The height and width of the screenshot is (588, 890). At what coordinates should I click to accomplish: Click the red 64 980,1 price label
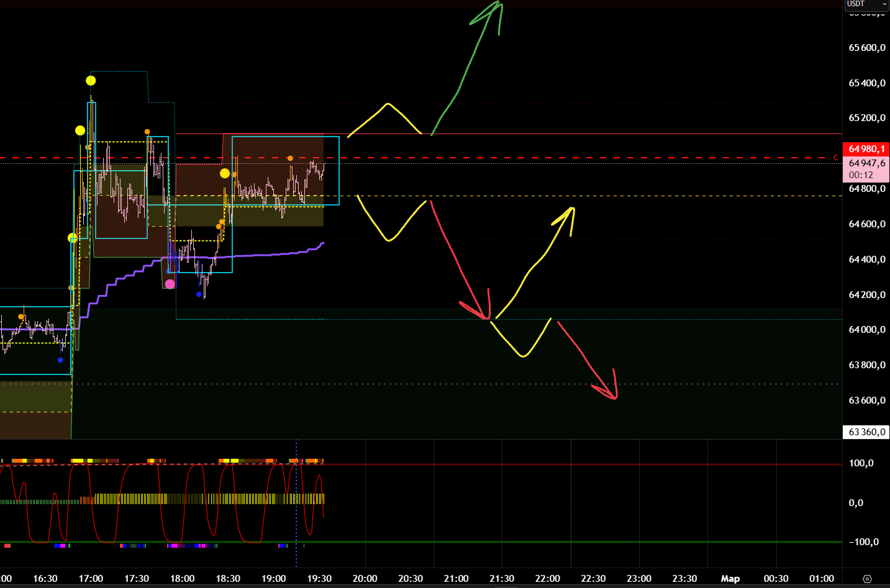(x=866, y=149)
